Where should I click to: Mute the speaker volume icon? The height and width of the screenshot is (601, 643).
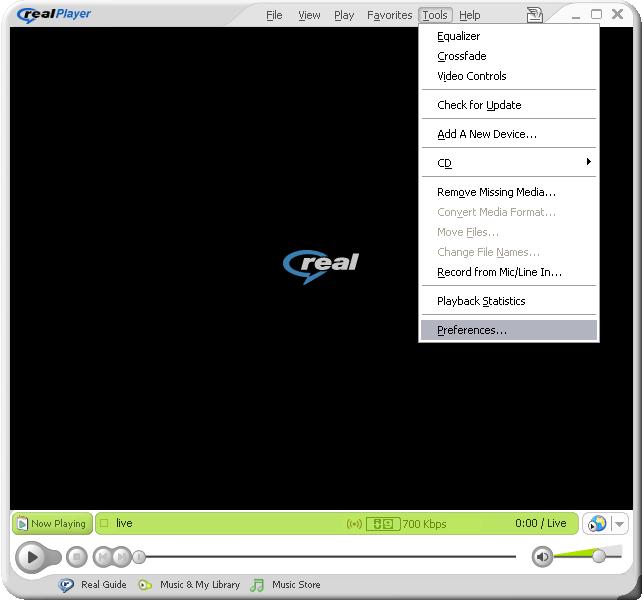click(542, 556)
